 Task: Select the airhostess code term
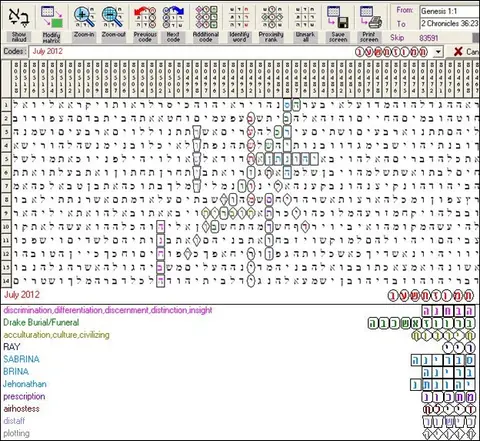pos(21,409)
